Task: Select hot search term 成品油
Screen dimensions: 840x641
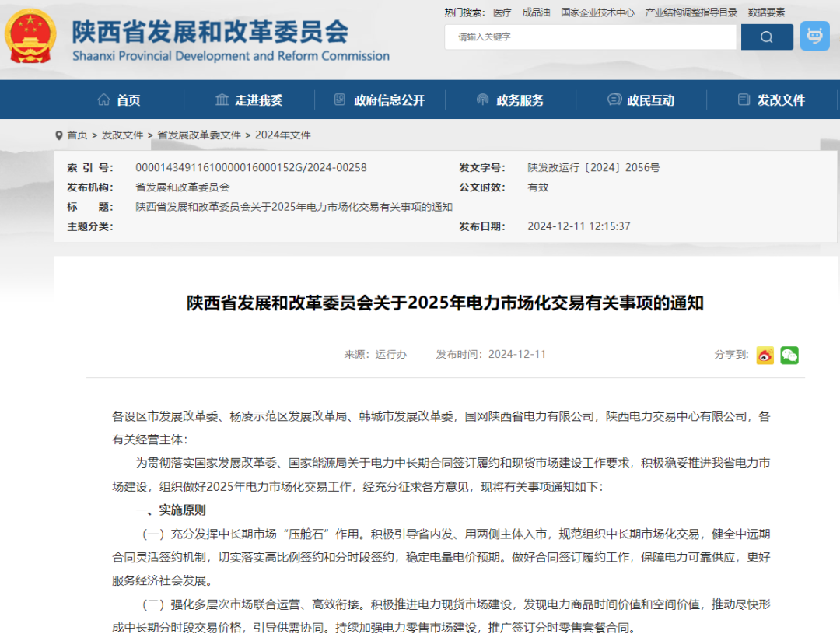Action: 536,12
